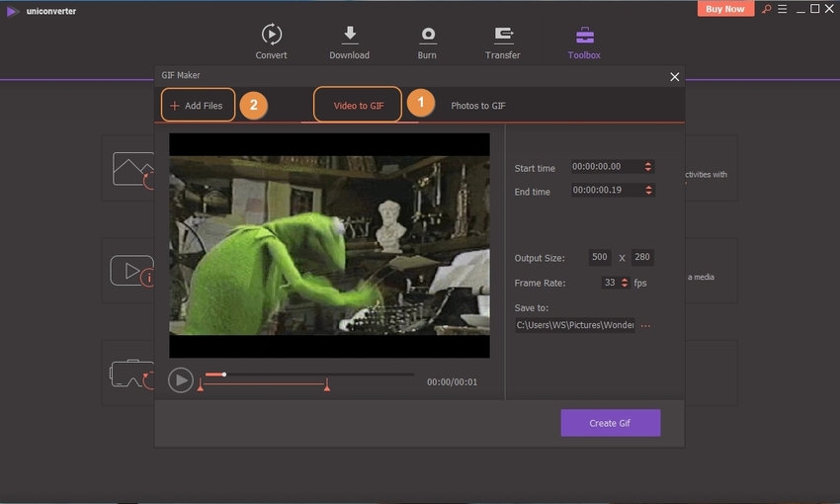Click the Add Files button

[198, 105]
